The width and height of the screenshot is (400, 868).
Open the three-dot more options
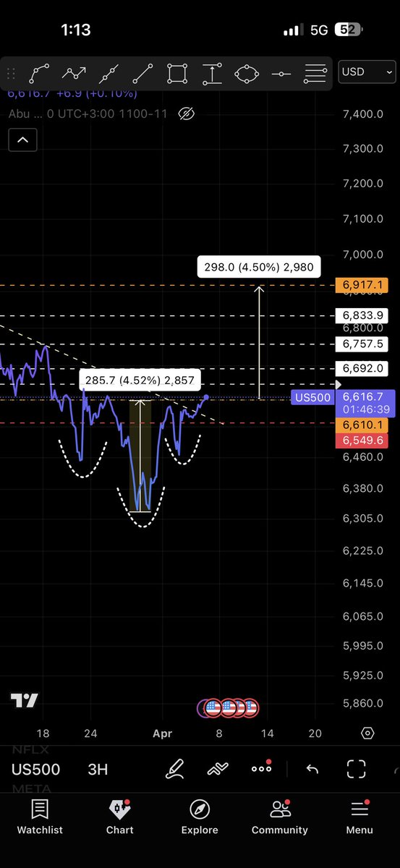pos(261,768)
